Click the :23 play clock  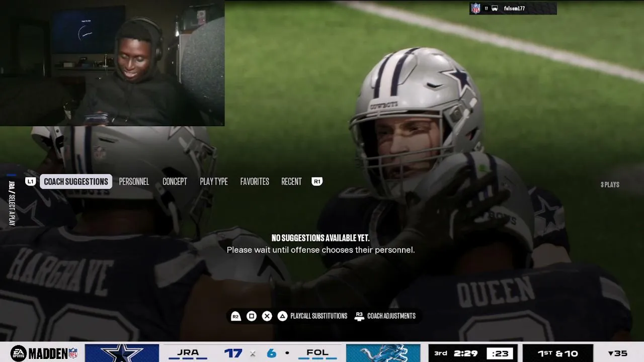point(500,353)
